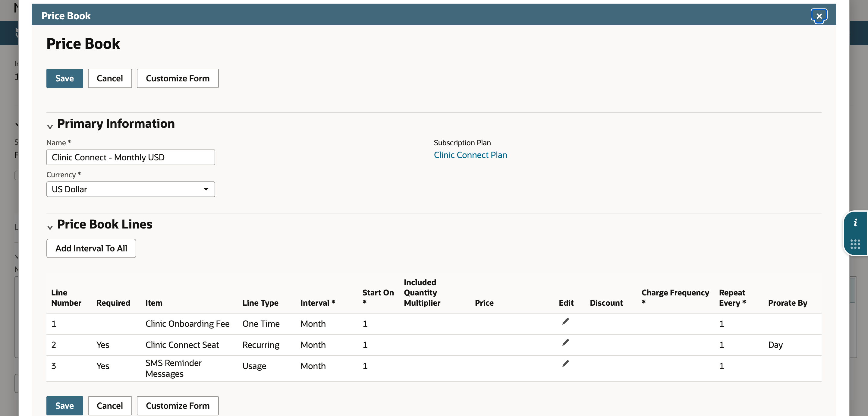Edit price for Clinic Onboarding Fee line
This screenshot has width=868, height=416.
(565, 321)
